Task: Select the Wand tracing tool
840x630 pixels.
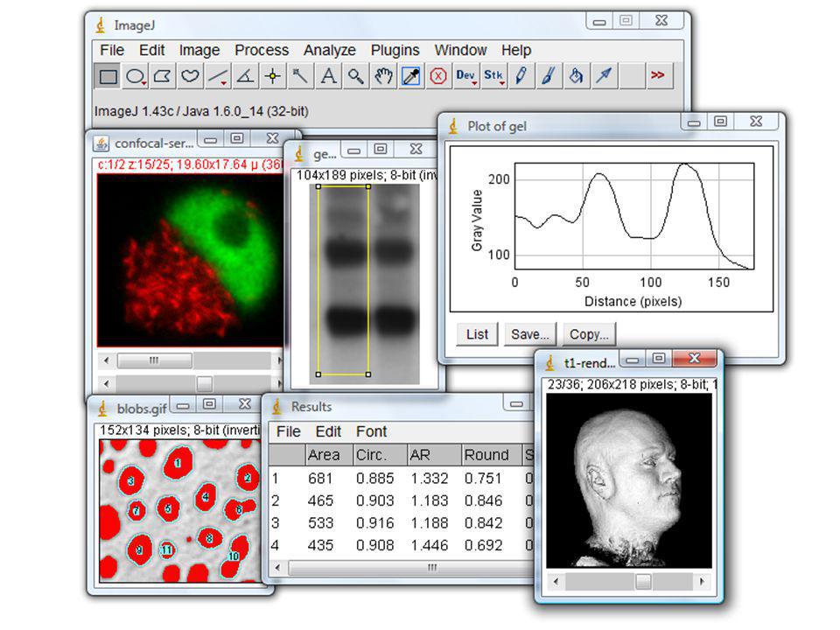Action: pos(300,76)
